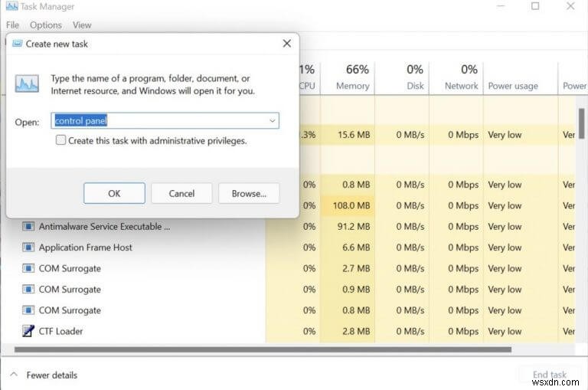588x390 pixels.
Task: Click the horizontal scrollbar of process list
Action: tap(263, 349)
